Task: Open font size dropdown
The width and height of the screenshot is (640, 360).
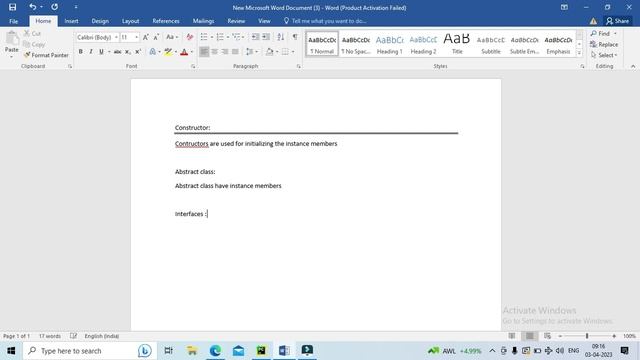Action: [x=136, y=37]
